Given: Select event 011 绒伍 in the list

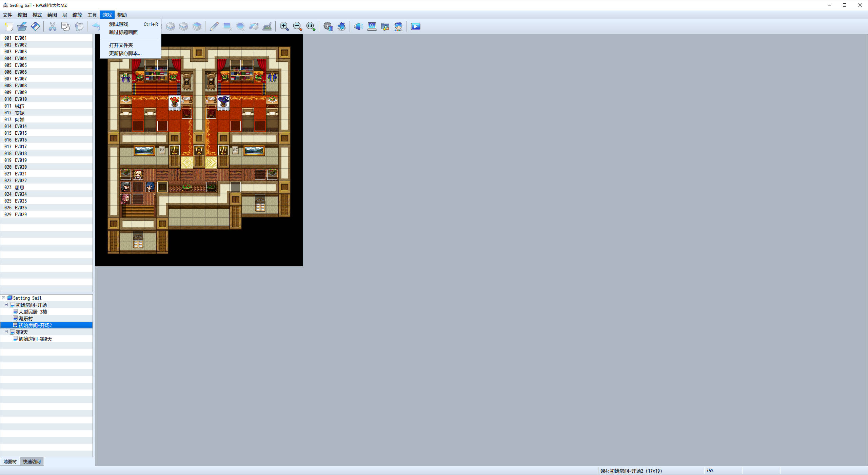Looking at the screenshot, I should click(46, 106).
